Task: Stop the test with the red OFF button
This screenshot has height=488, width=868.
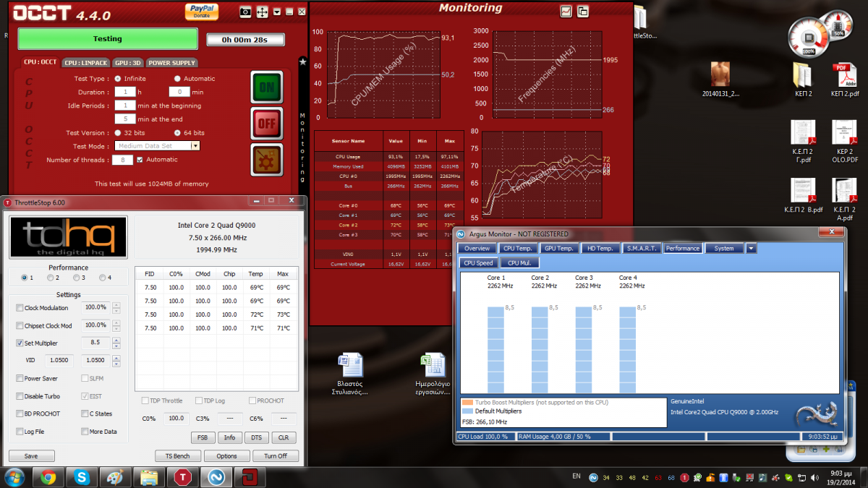Action: tap(267, 124)
